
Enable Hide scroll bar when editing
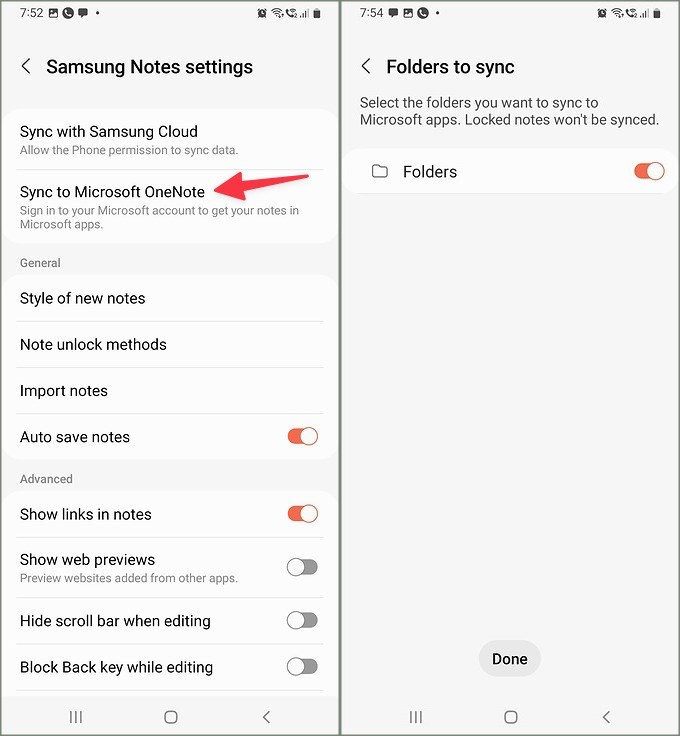[x=303, y=621]
